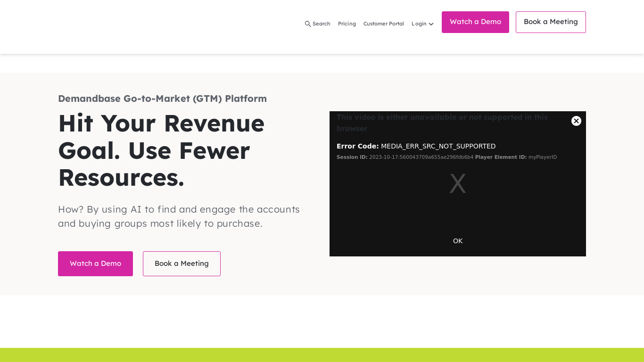644x362 pixels.
Task: Expand the Login dropdown menu
Action: 422,24
